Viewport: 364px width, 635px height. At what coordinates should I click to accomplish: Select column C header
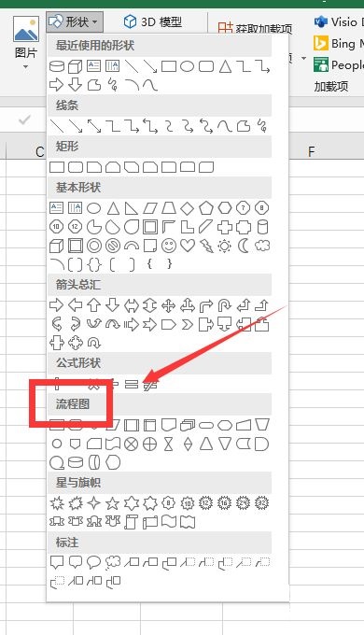[x=39, y=152]
